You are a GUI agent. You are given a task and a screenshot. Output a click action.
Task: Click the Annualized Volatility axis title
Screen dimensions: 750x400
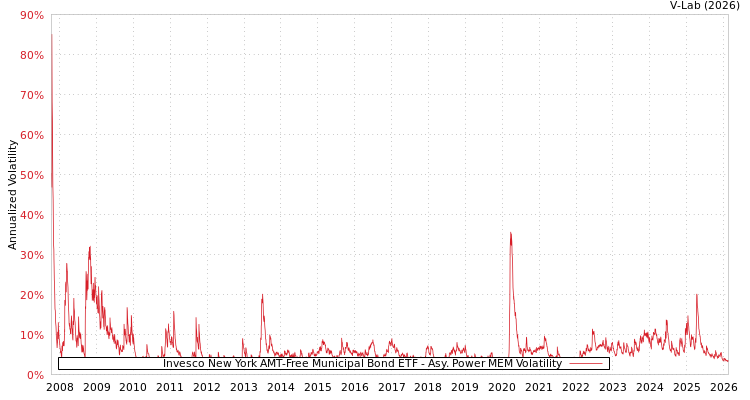pos(12,195)
